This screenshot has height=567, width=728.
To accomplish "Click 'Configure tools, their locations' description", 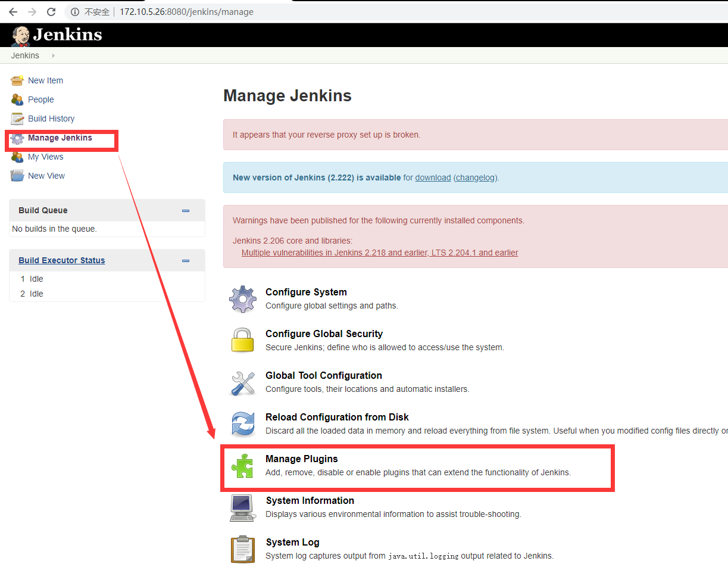I will pyautogui.click(x=367, y=389).
